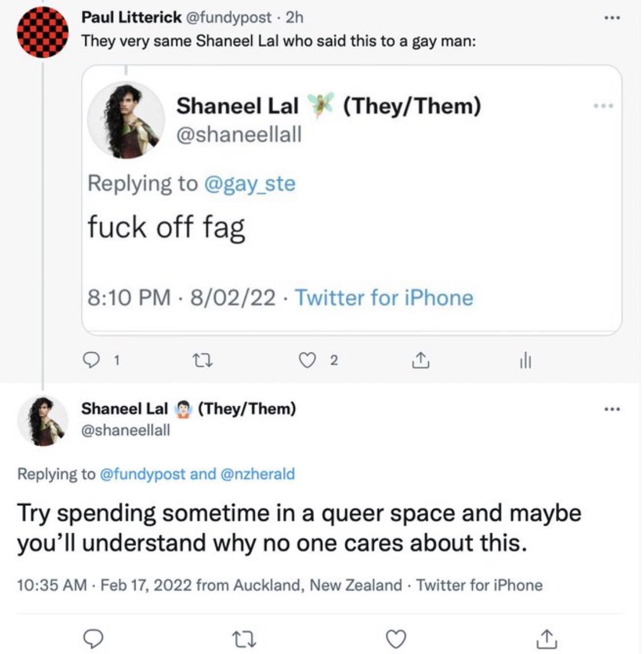Screen dimensions: 644x654
Task: Click Paul Litterick's display name
Action: 131,17
